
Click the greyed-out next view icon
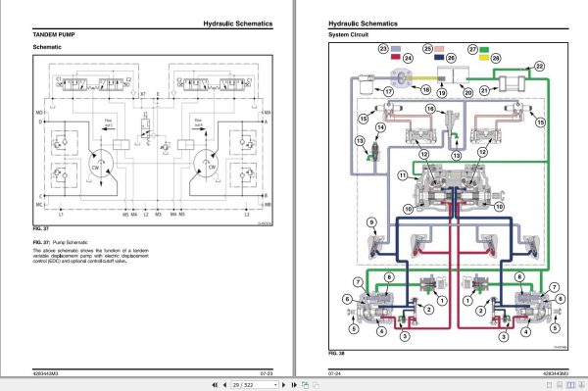pyautogui.click(x=316, y=385)
